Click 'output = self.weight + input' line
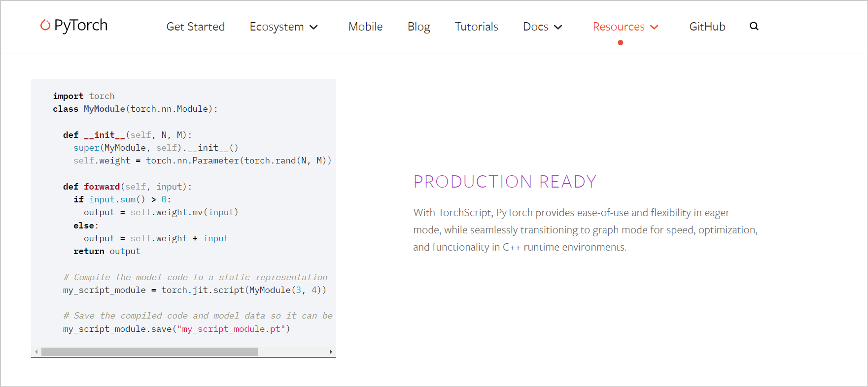 coord(156,238)
